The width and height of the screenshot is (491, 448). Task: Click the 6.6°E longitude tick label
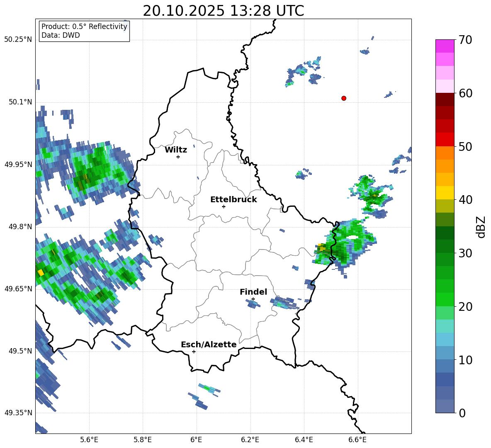tap(357, 440)
